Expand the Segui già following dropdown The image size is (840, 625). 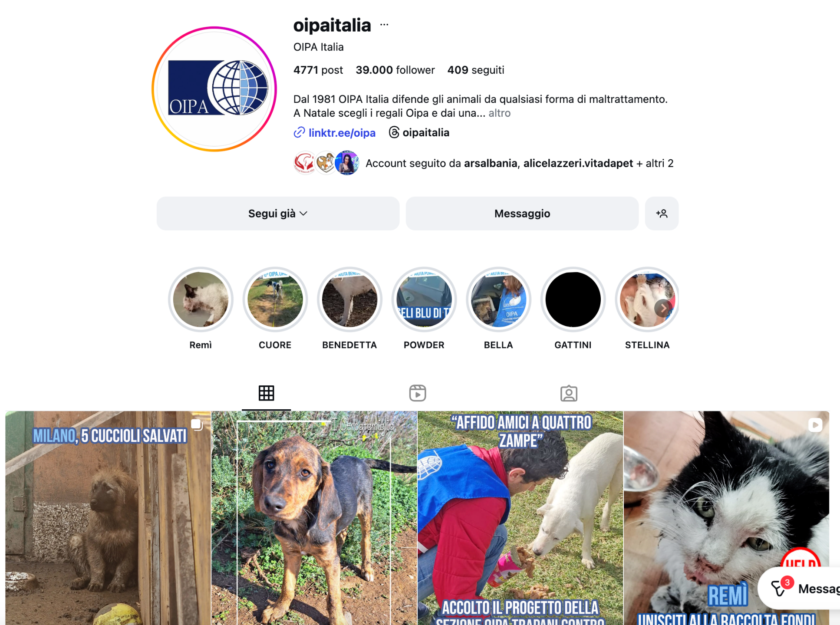[x=278, y=214]
